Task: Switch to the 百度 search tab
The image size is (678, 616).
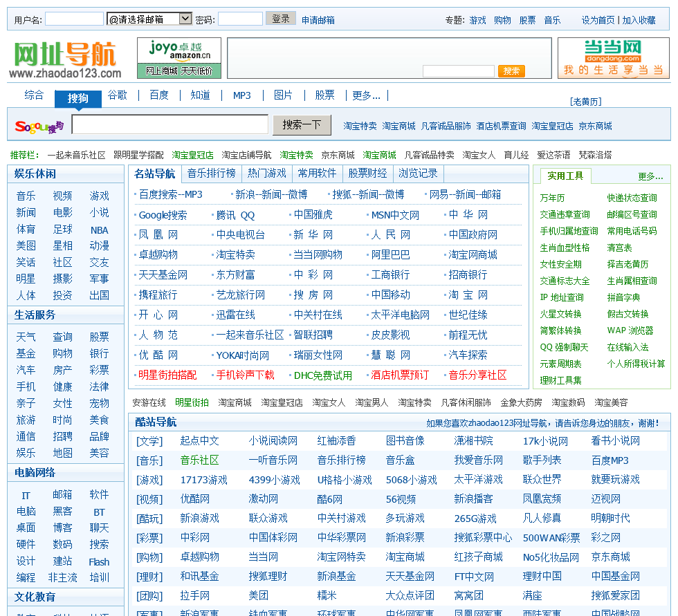Action: pyautogui.click(x=159, y=95)
